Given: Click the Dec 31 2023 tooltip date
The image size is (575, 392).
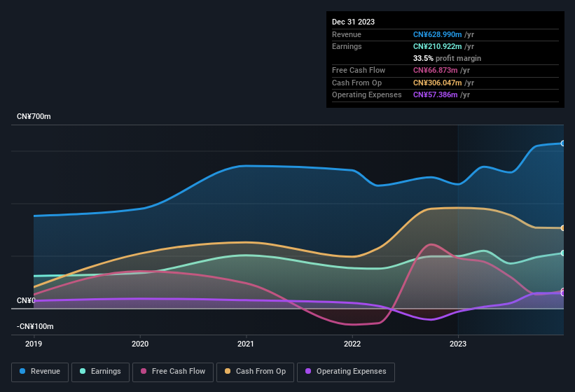Looking at the screenshot, I should (x=353, y=22).
